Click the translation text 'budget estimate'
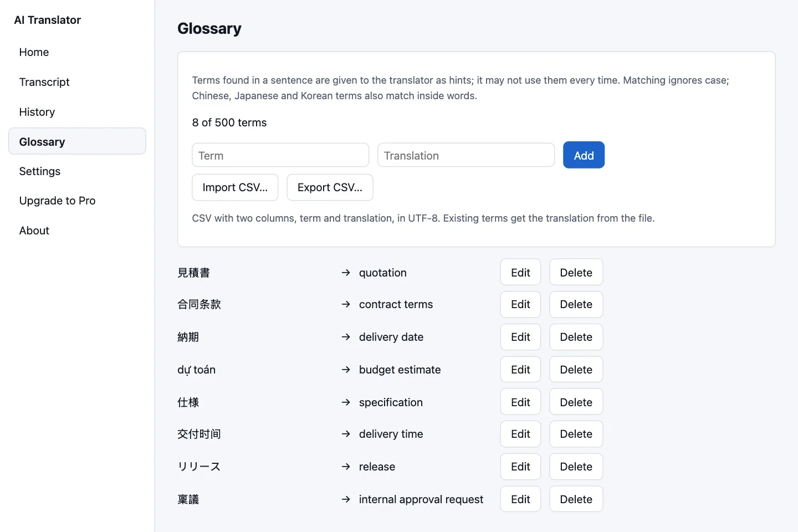This screenshot has height=532, width=798. (x=400, y=370)
